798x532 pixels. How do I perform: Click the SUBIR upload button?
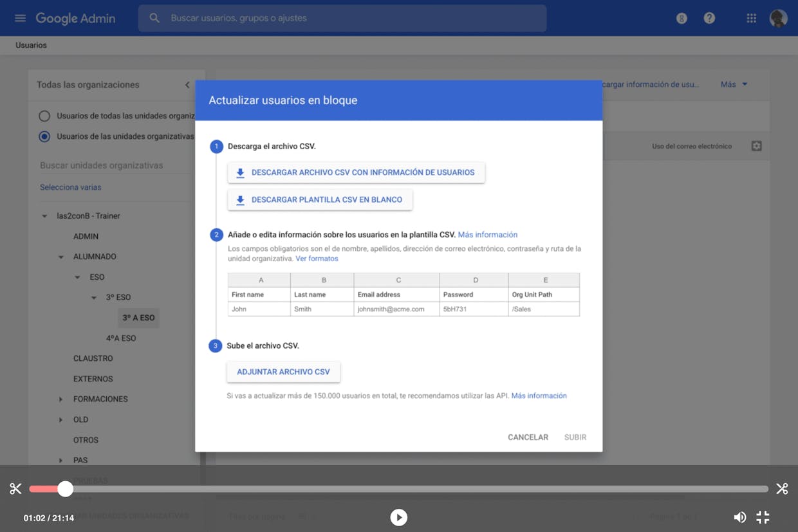[x=575, y=437]
